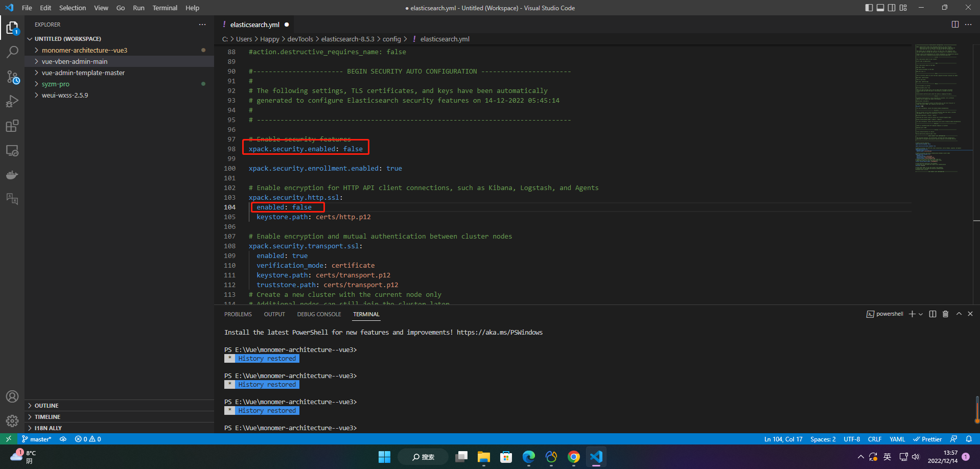Synchronize changes cloud icon in status bar

point(63,439)
